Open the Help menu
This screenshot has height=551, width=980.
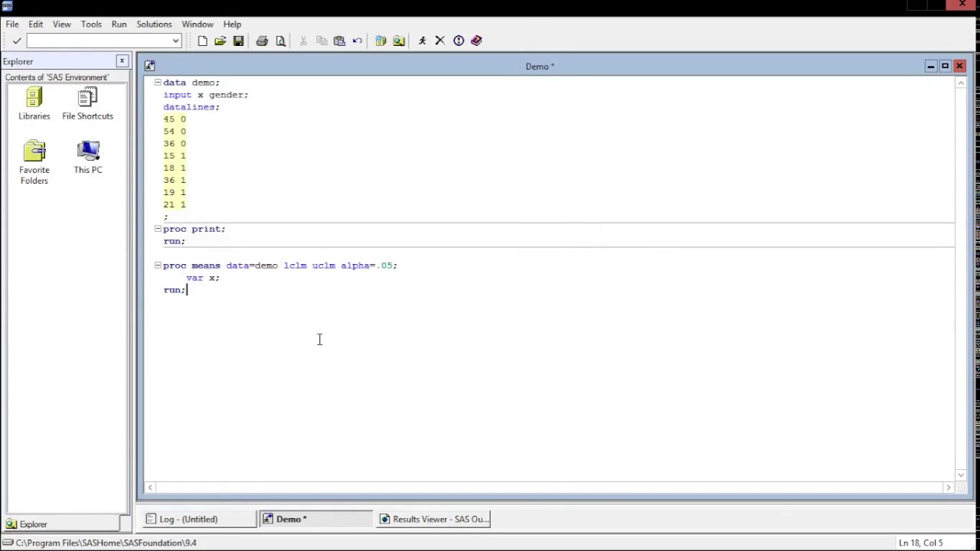pos(232,24)
